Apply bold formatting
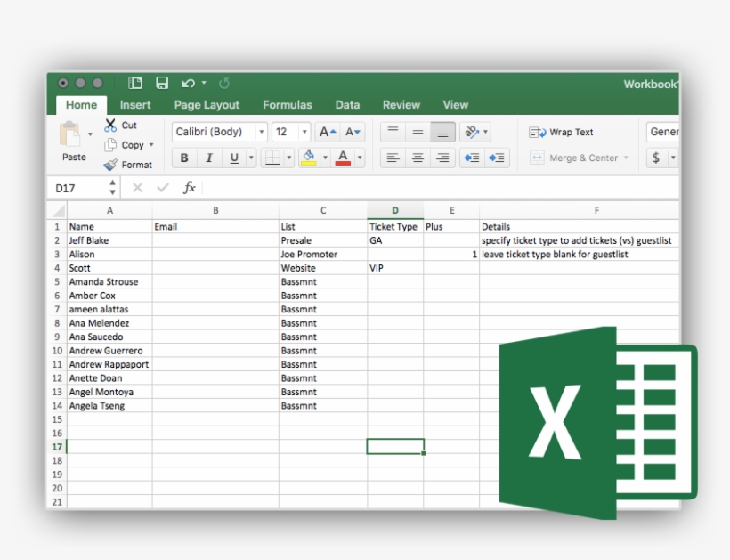This screenshot has width=730, height=560. tap(183, 158)
